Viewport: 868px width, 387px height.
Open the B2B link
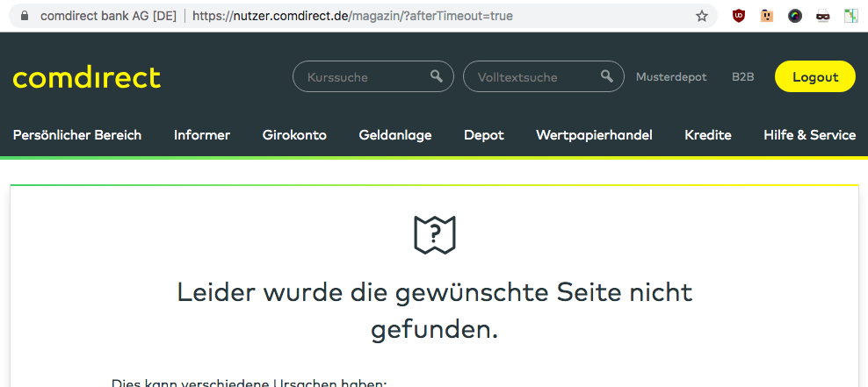click(743, 77)
